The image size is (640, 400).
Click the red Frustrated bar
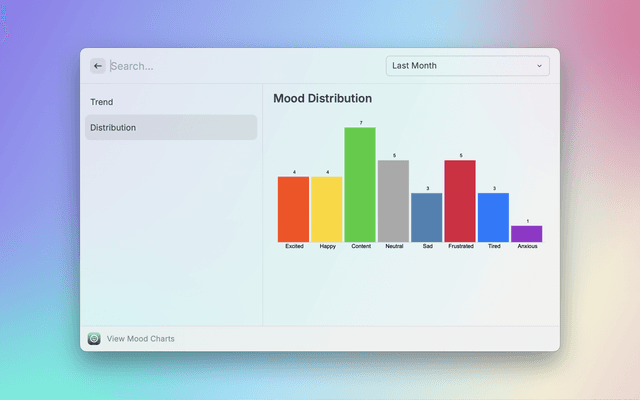click(460, 201)
